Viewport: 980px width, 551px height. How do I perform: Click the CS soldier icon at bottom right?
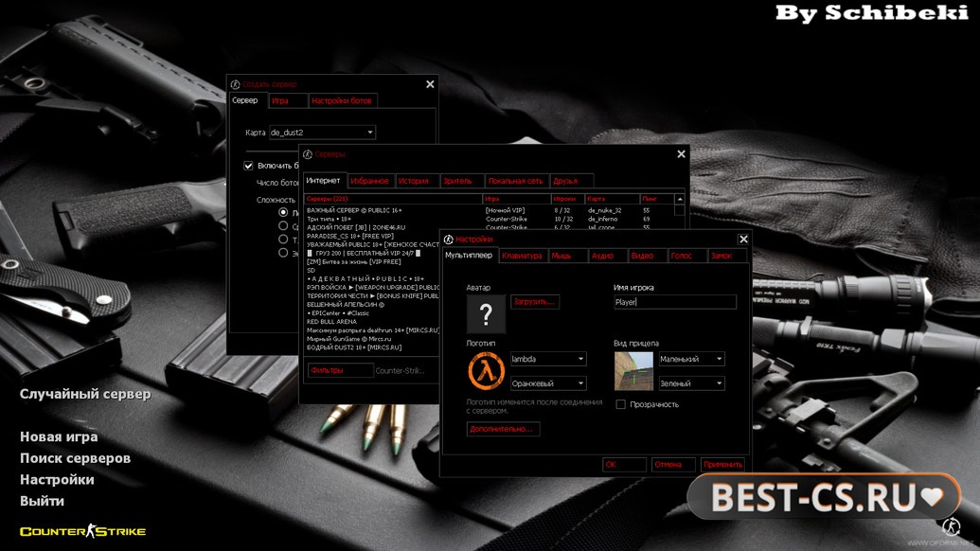point(952,526)
